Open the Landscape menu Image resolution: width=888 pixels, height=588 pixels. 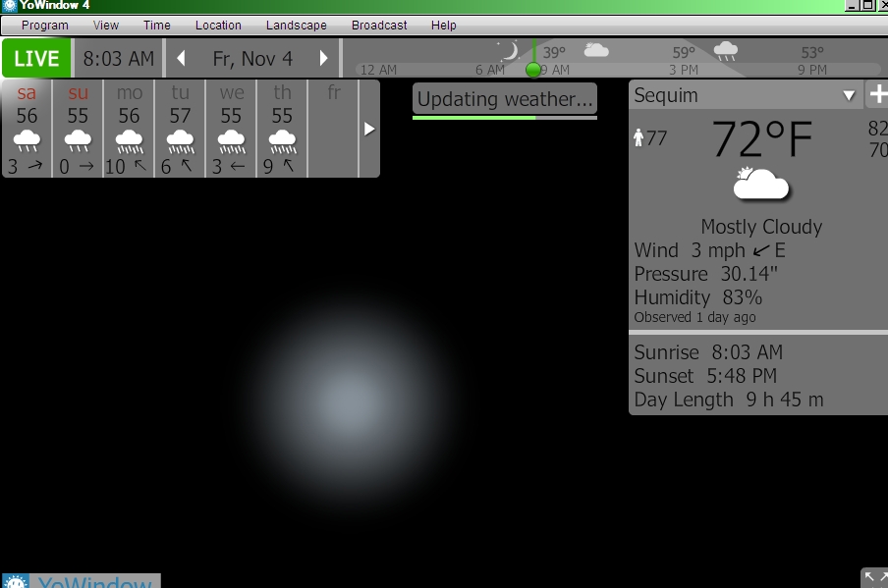point(296,26)
